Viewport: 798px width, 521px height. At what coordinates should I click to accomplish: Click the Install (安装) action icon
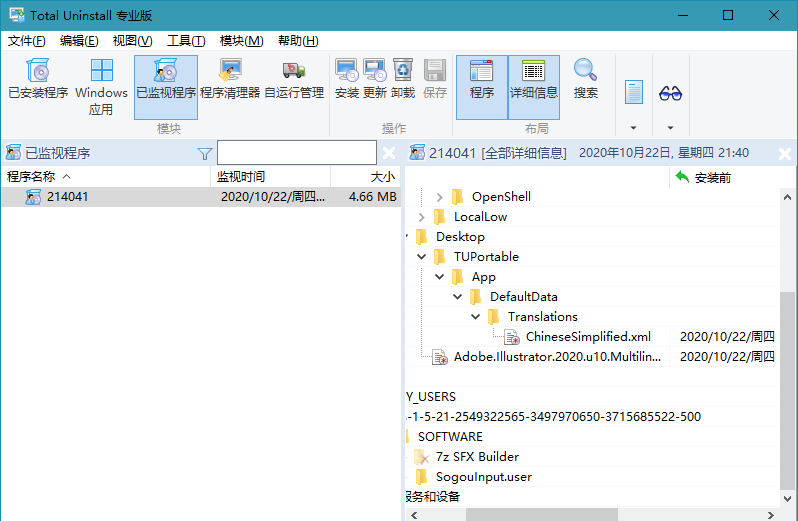[347, 79]
